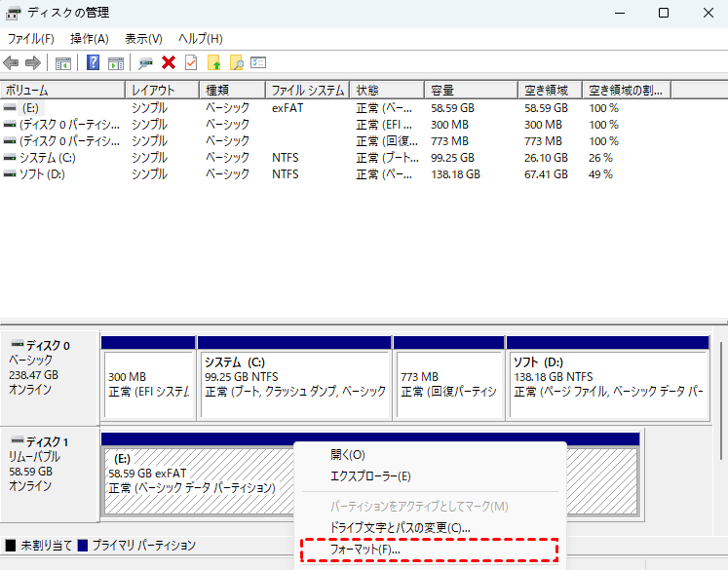Viewport: 728px width, 570px height.
Task: Select the システム (C:) volume row
Action: (x=40, y=158)
